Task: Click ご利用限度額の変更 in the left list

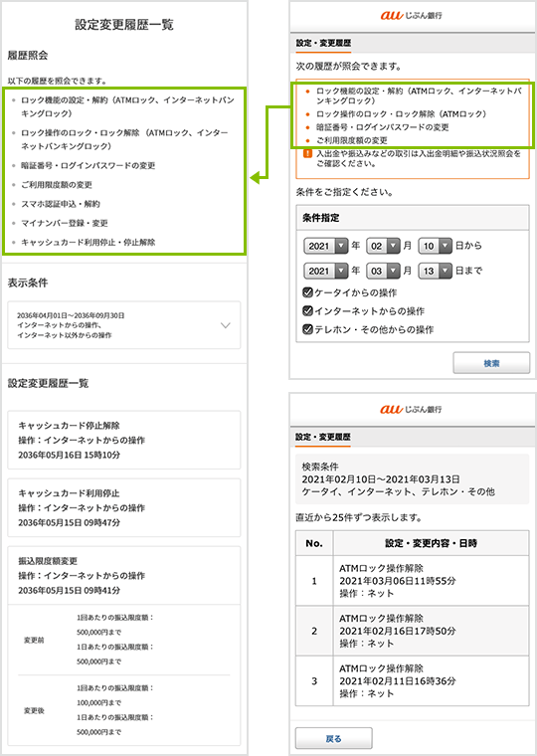Action: pyautogui.click(x=57, y=185)
